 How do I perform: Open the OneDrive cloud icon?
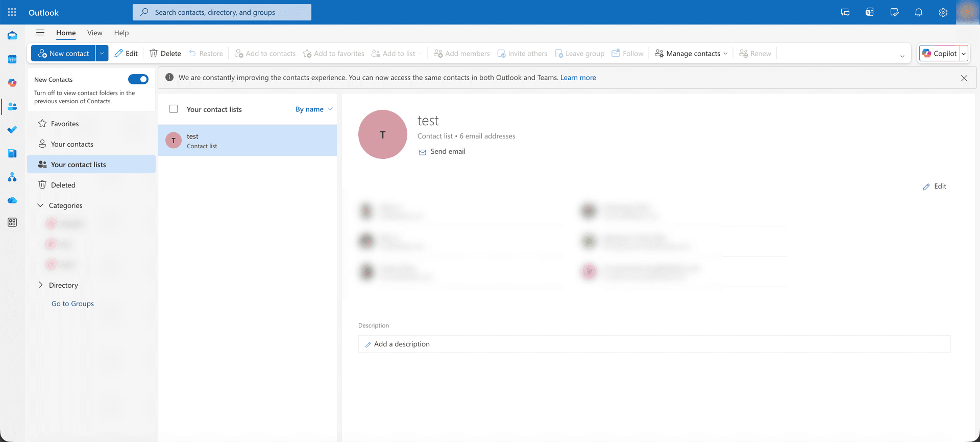pyautogui.click(x=12, y=200)
